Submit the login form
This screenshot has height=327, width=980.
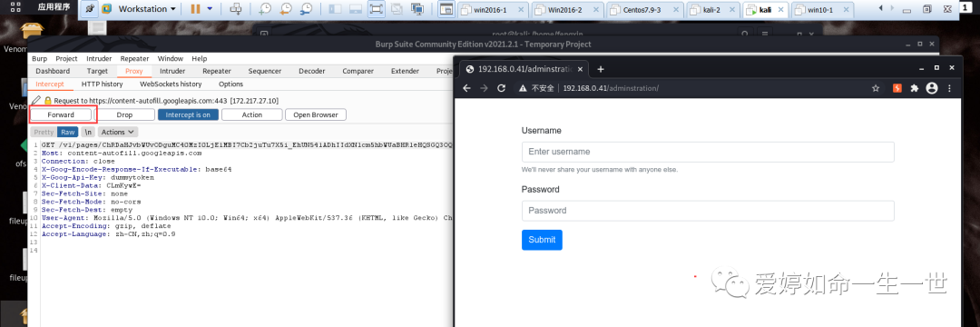542,240
